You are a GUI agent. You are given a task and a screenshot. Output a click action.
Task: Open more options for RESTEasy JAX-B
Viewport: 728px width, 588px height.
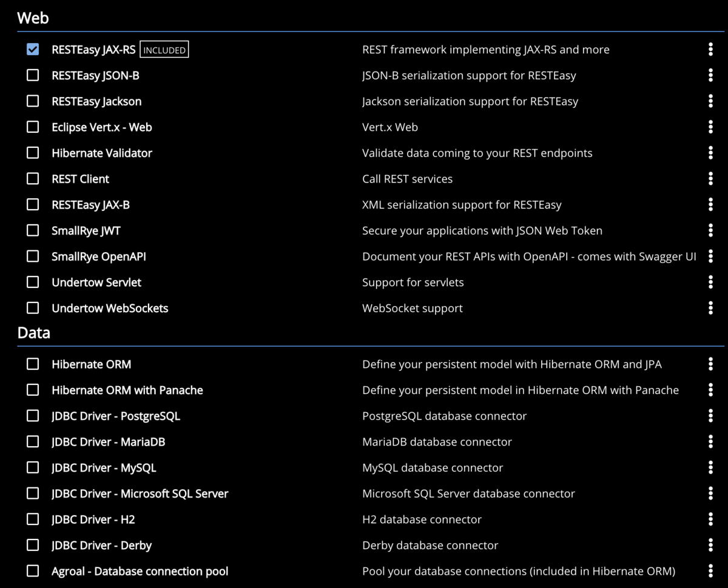[x=710, y=205]
